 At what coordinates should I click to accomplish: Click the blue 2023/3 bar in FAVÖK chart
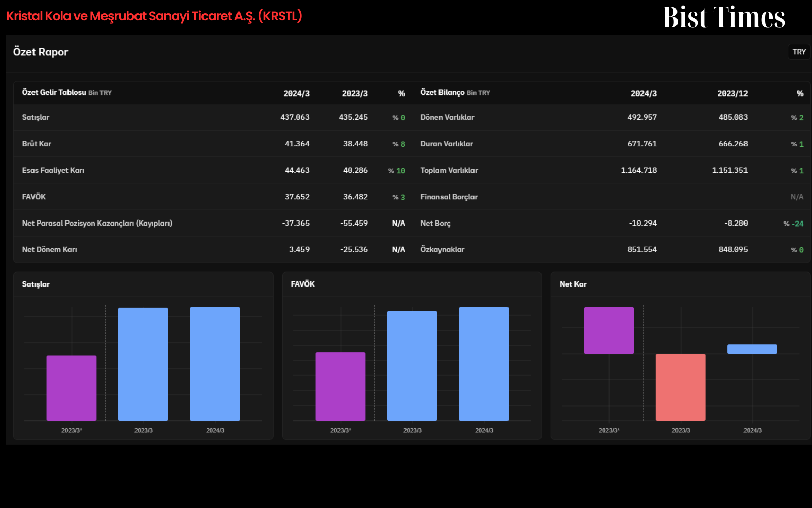pyautogui.click(x=412, y=366)
